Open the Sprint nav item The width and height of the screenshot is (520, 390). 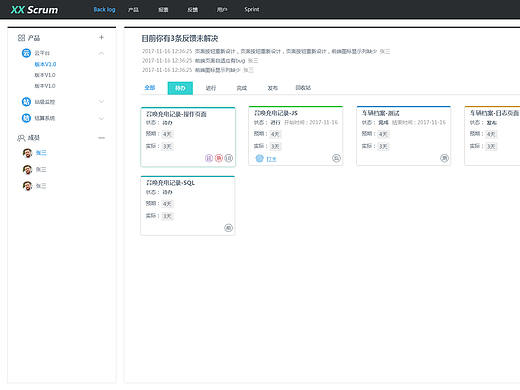[x=252, y=9]
